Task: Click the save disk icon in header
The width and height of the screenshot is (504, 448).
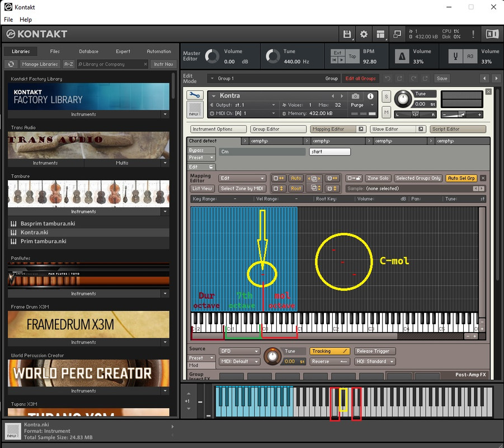Action: tap(347, 34)
